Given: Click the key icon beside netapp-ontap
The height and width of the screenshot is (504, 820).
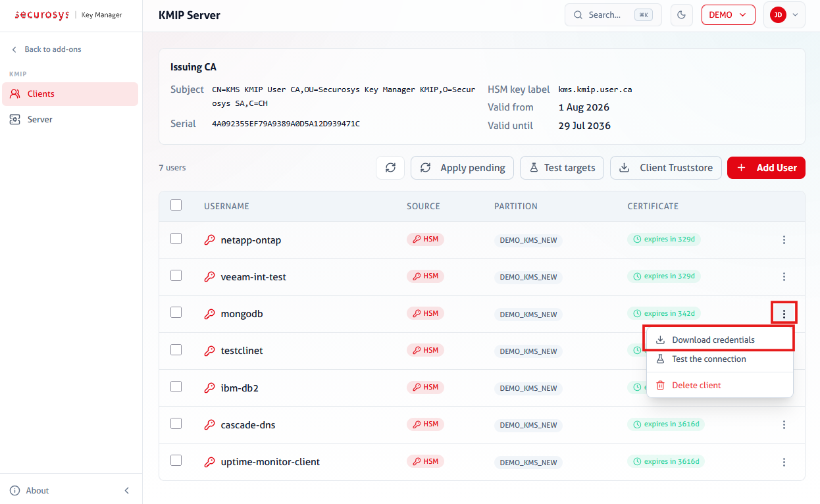Looking at the screenshot, I should coord(210,240).
